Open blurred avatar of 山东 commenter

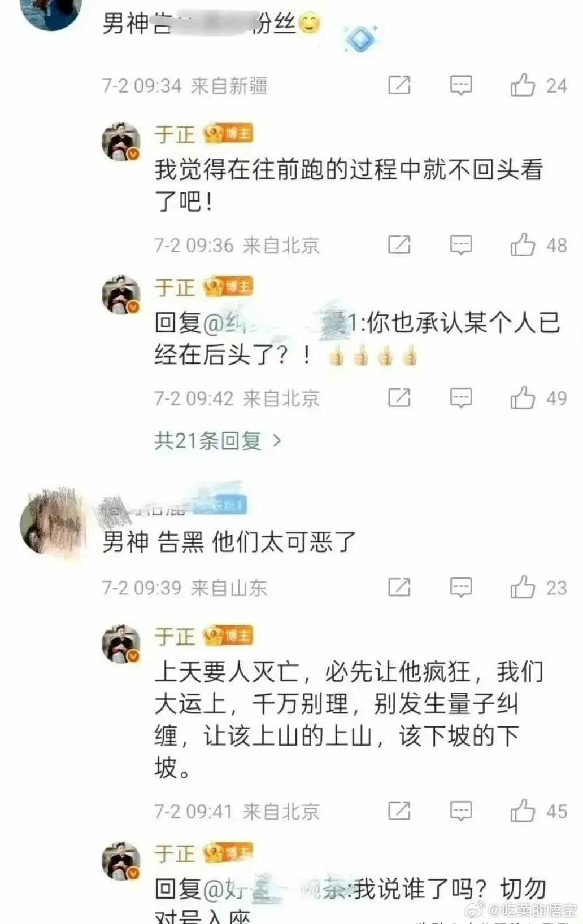51,523
